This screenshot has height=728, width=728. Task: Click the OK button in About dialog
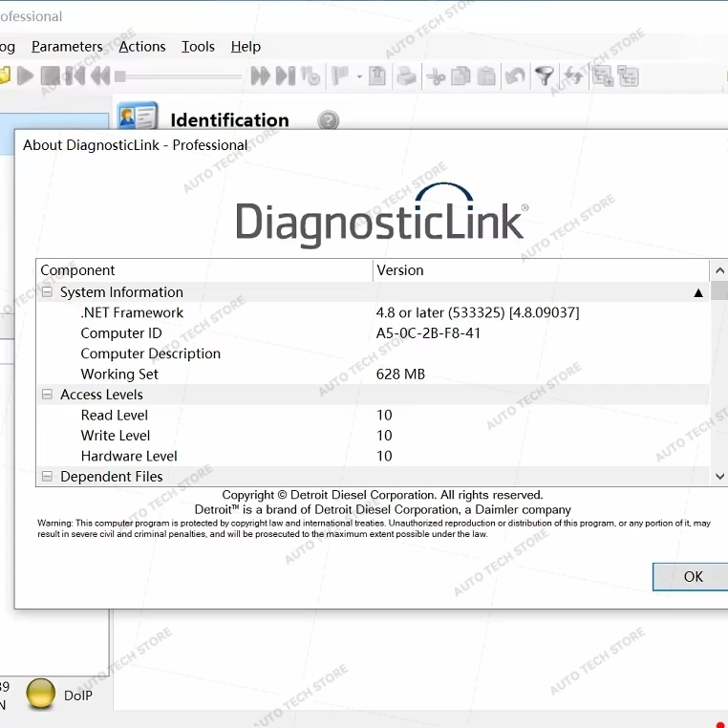pyautogui.click(x=693, y=576)
